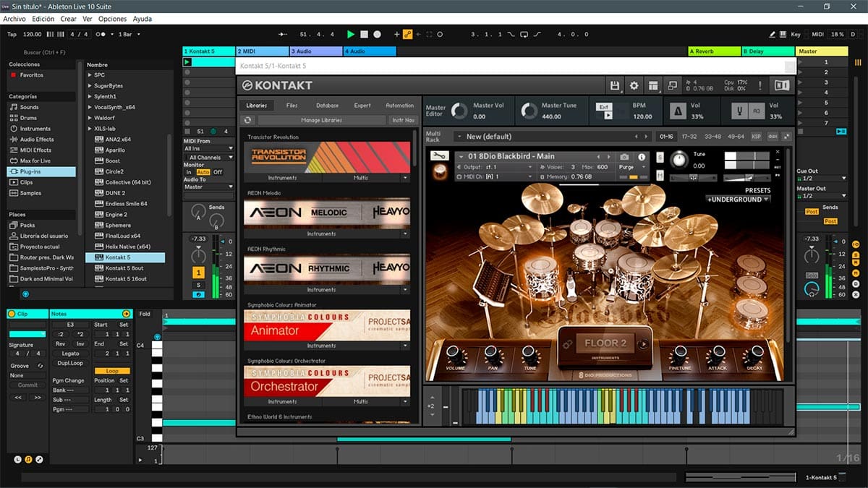Switch to Kontakt Database tab
Viewport: 868px width, 488px height.
click(327, 106)
